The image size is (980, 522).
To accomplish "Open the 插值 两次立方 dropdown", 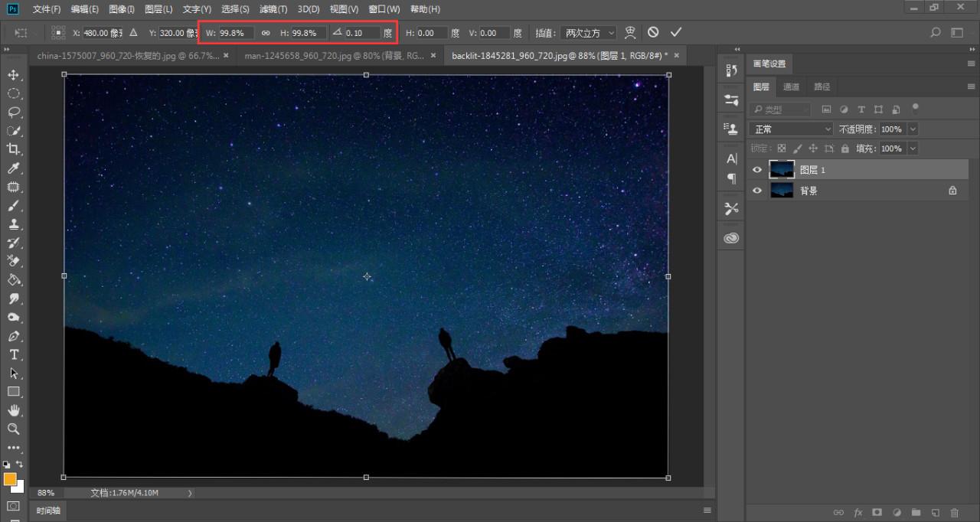I will click(x=588, y=33).
